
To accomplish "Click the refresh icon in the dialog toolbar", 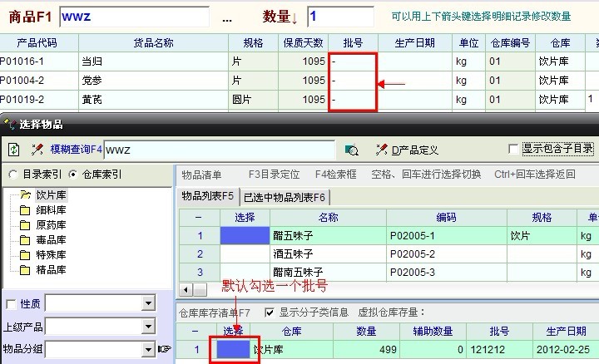I will 13,150.
